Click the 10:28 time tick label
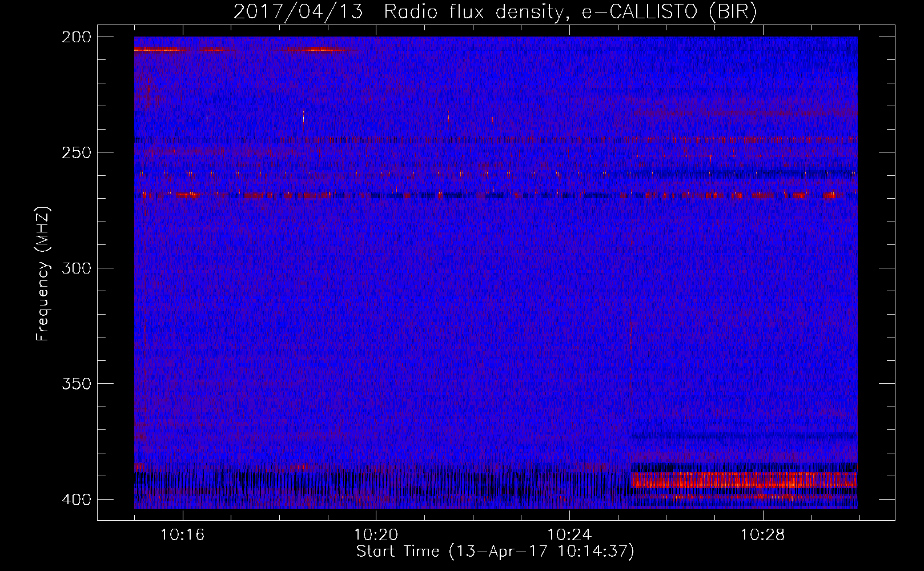This screenshot has width=924, height=571. [x=763, y=535]
